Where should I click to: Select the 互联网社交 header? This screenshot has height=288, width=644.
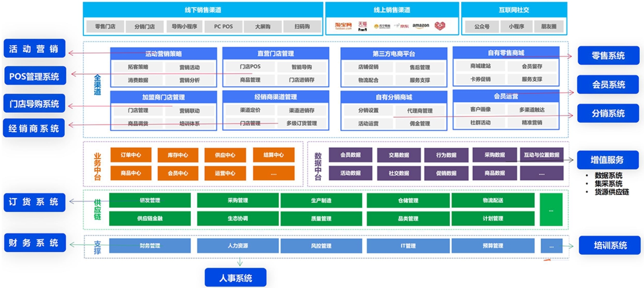click(514, 10)
